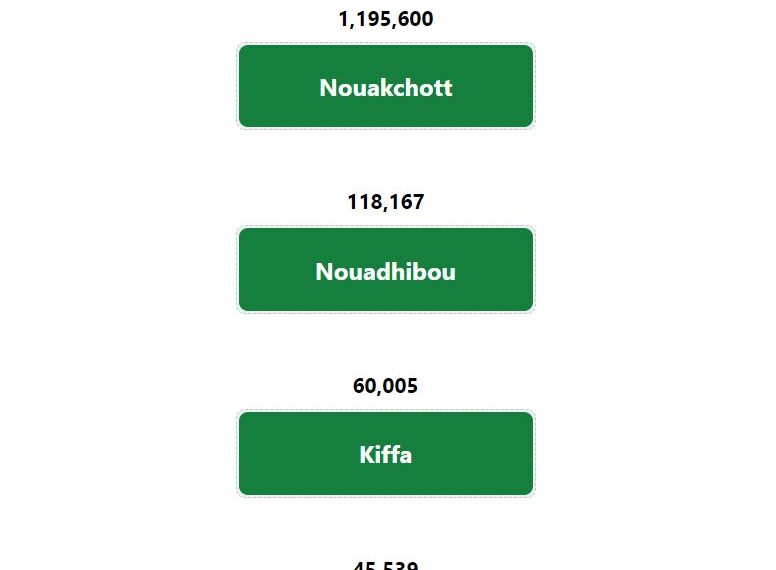The width and height of the screenshot is (776, 570).
Task: Click the 118,167 number label
Action: [x=386, y=202]
